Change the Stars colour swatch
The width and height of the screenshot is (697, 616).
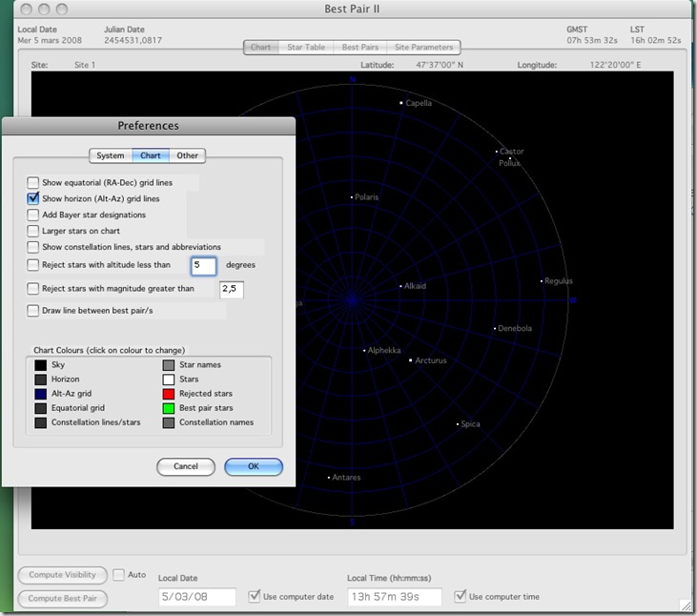[x=169, y=380]
